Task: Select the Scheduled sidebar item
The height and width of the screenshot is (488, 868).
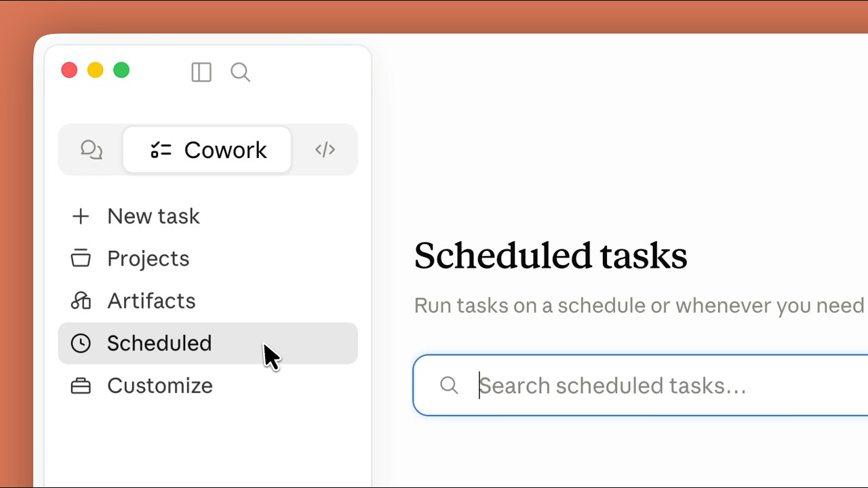Action: (x=208, y=343)
